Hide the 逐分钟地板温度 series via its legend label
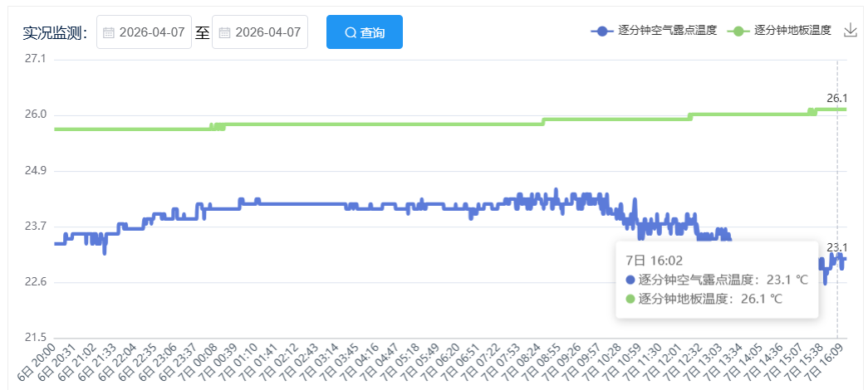This screenshot has height=390, width=868. point(792,31)
